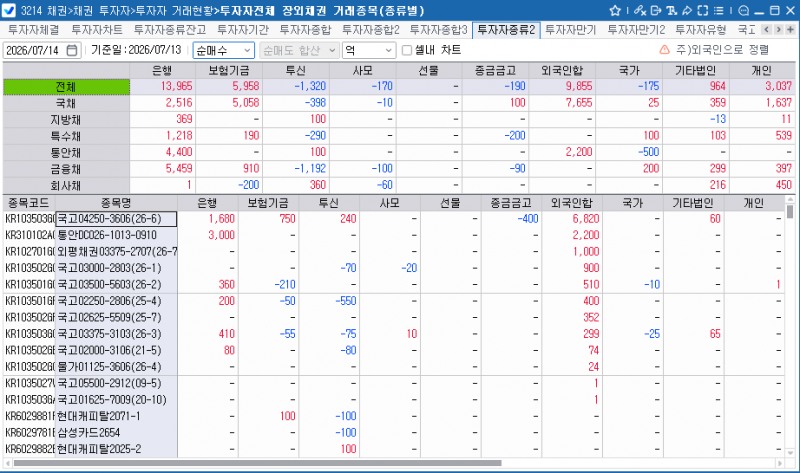Click the 13,965 value in the 전체 row

click(x=177, y=86)
